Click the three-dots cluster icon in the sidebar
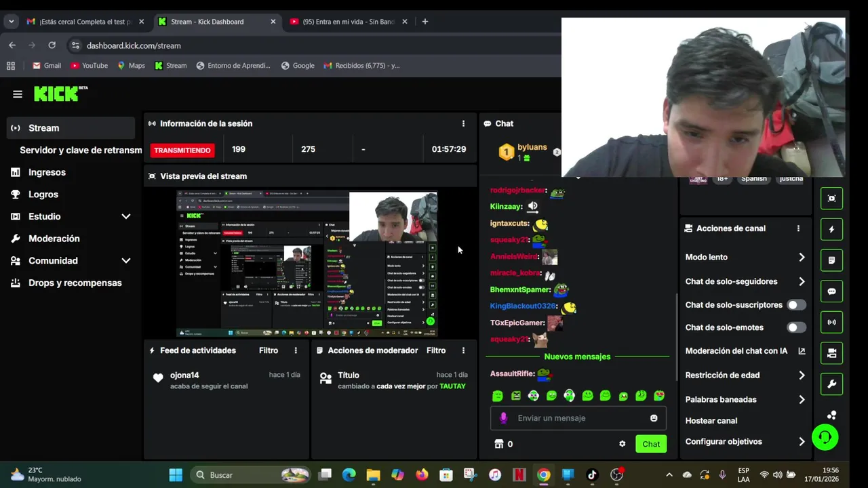The height and width of the screenshot is (488, 868). click(832, 415)
